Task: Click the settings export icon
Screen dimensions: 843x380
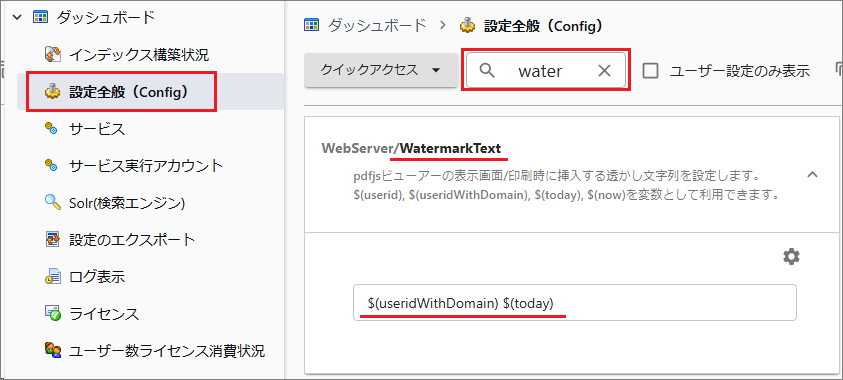Action: click(x=53, y=240)
